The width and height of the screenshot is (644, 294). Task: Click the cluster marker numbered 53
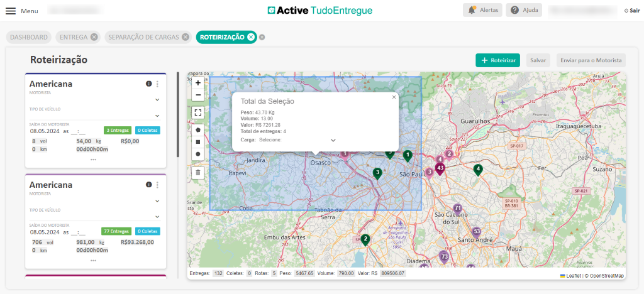coord(477,232)
